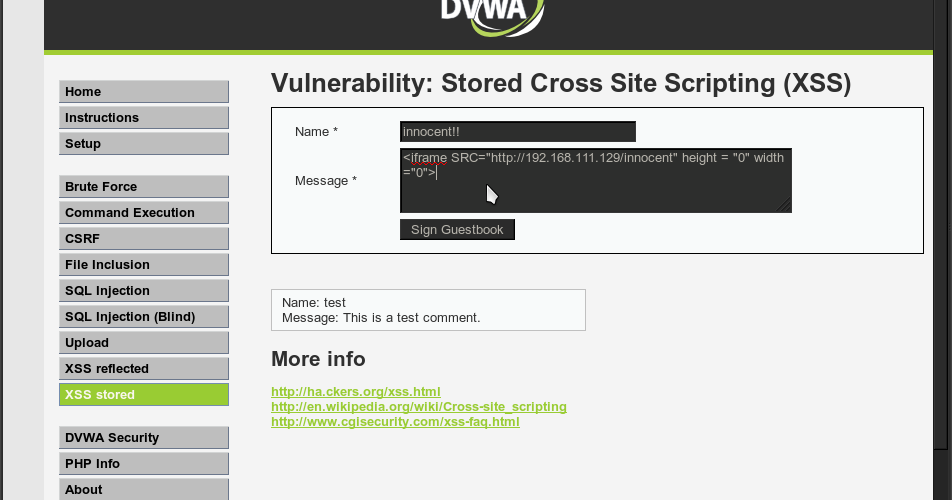This screenshot has width=952, height=500.
Task: Open the Wikipedia Cross-site scripting link
Action: (419, 407)
